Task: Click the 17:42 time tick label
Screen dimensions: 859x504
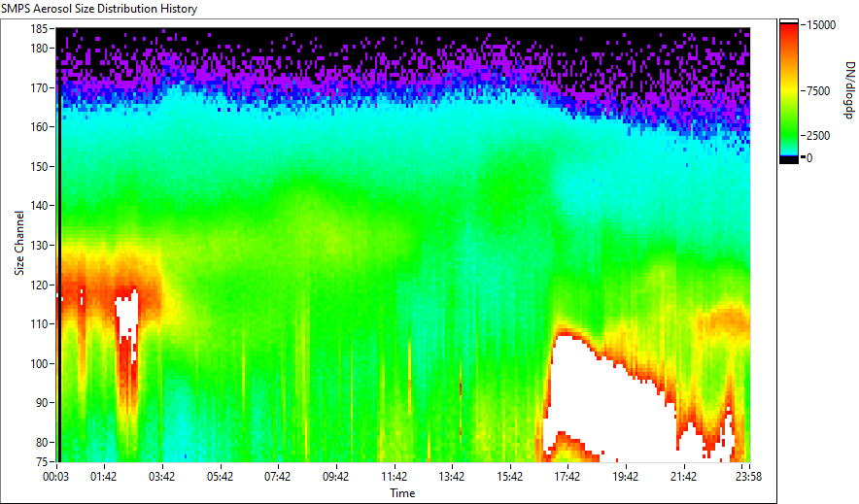Action: click(x=567, y=477)
